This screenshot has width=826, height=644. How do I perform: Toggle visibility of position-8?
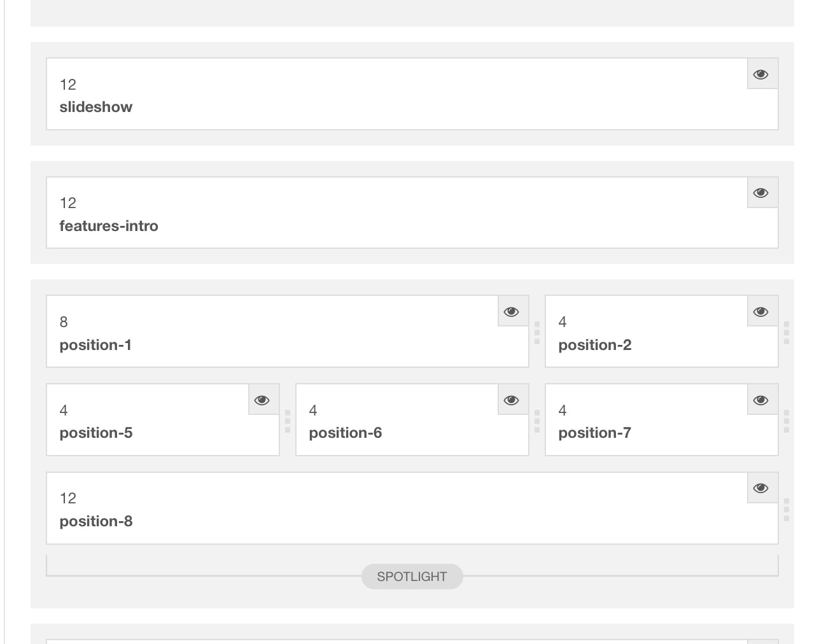click(761, 487)
